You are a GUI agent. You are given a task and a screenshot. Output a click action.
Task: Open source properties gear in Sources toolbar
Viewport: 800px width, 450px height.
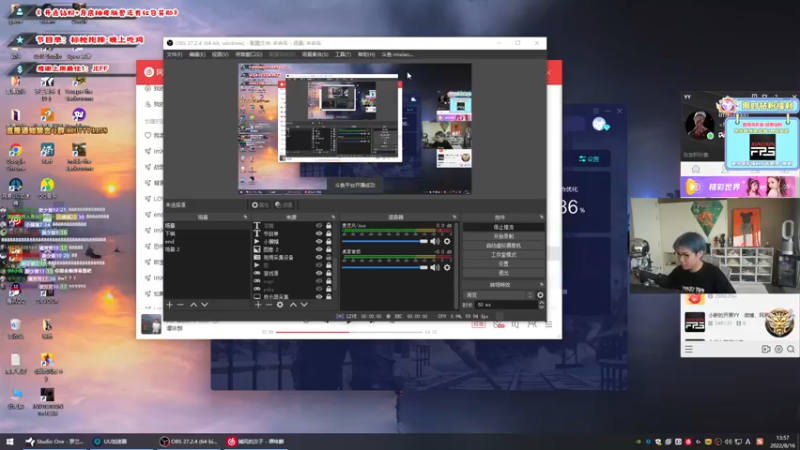click(280, 305)
